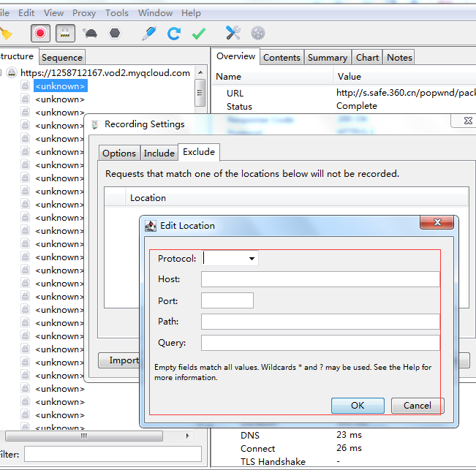Expand the Protocol dropdown arrow
This screenshot has width=476, height=470.
252,259
